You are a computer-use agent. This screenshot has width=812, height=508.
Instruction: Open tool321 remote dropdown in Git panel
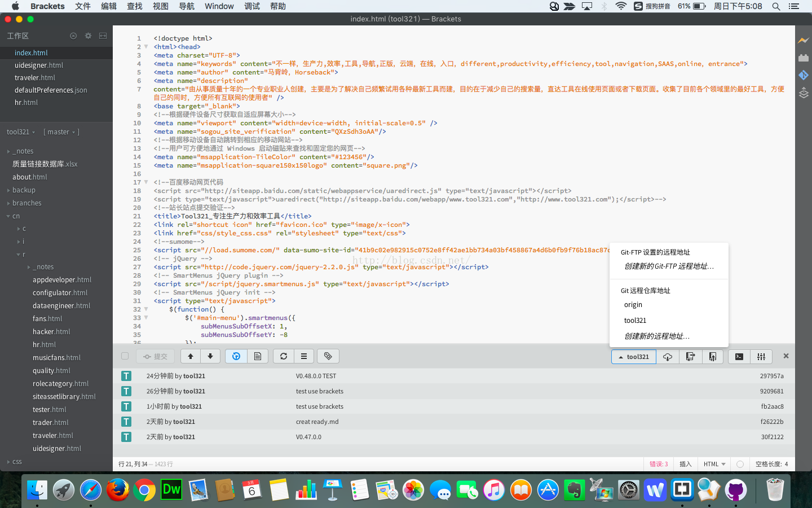point(634,357)
